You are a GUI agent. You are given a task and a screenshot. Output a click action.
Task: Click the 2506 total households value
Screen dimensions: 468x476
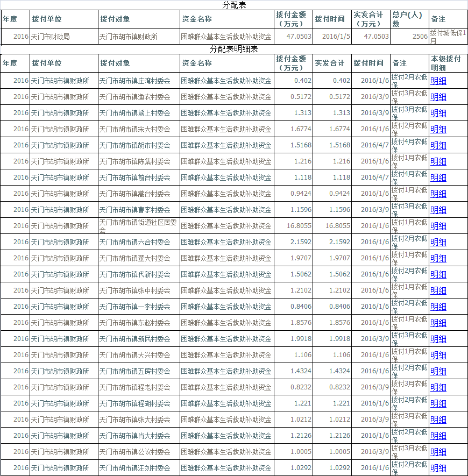tap(409, 37)
